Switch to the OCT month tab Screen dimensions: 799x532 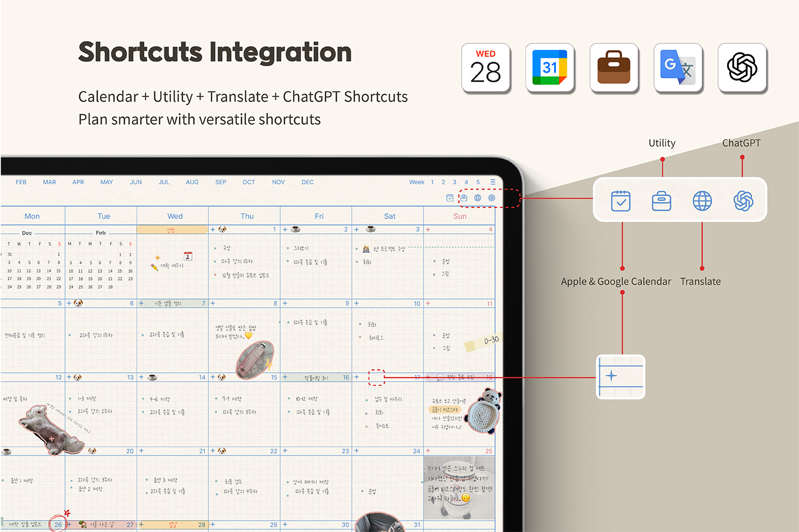[249, 182]
